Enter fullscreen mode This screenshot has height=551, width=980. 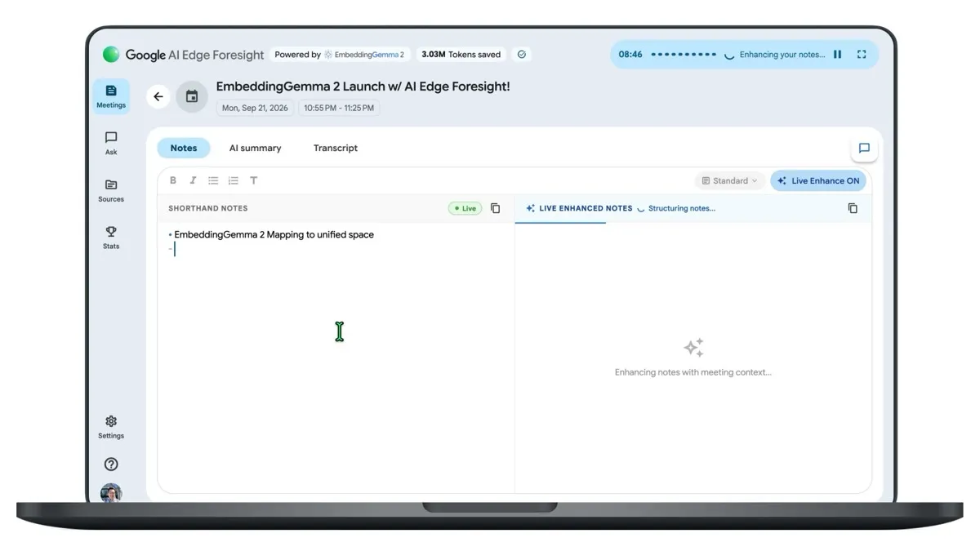pos(862,55)
